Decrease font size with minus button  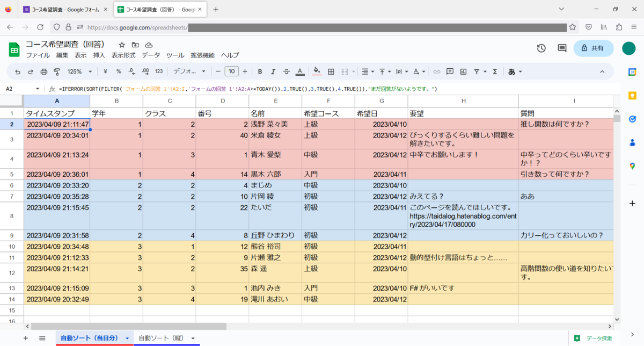click(218, 71)
